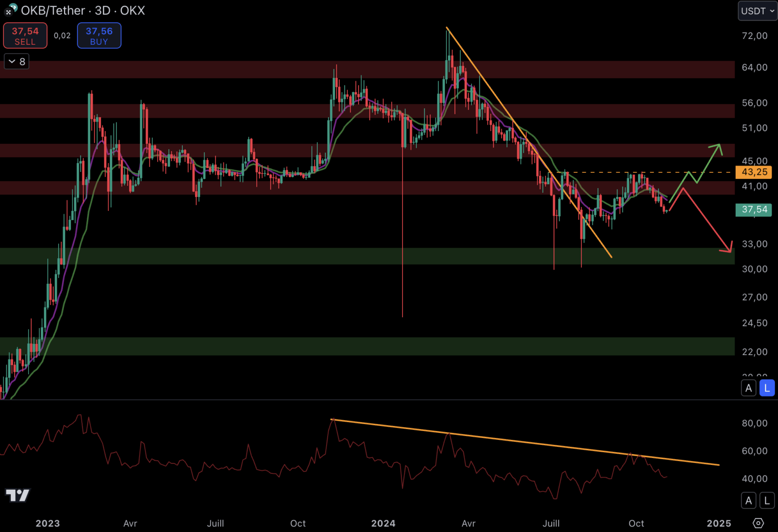Screen dimensions: 778x532
Task: Click the red SELL 37,54 button
Action: 25,35
